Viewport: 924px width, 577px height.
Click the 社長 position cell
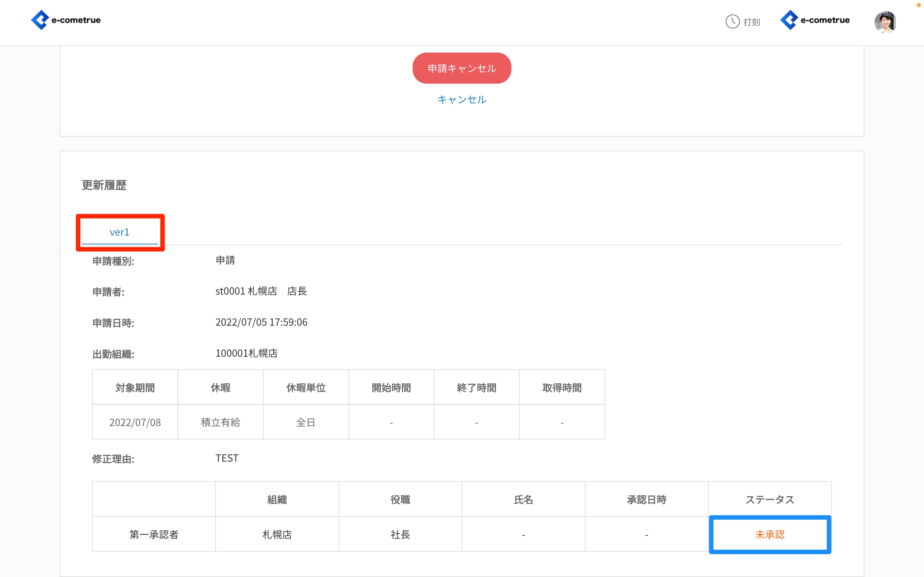[x=400, y=534]
